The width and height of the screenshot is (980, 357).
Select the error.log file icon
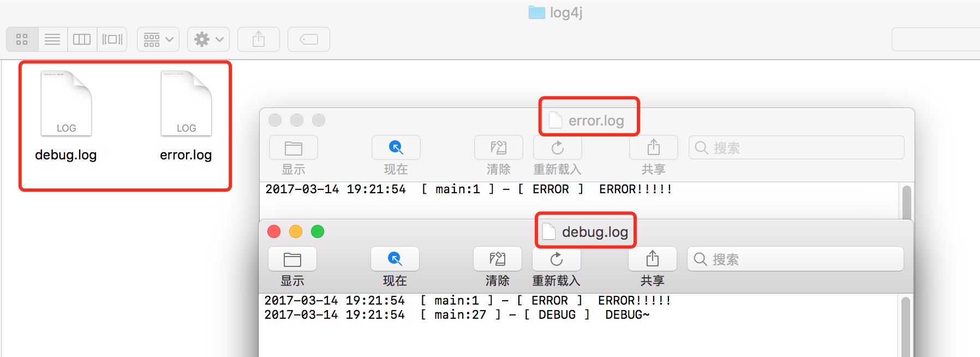(x=186, y=103)
